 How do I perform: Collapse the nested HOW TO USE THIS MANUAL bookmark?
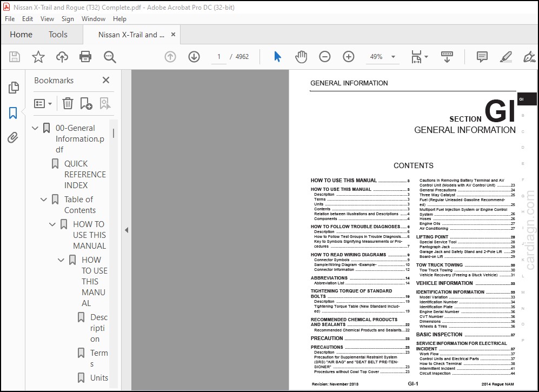point(61,260)
